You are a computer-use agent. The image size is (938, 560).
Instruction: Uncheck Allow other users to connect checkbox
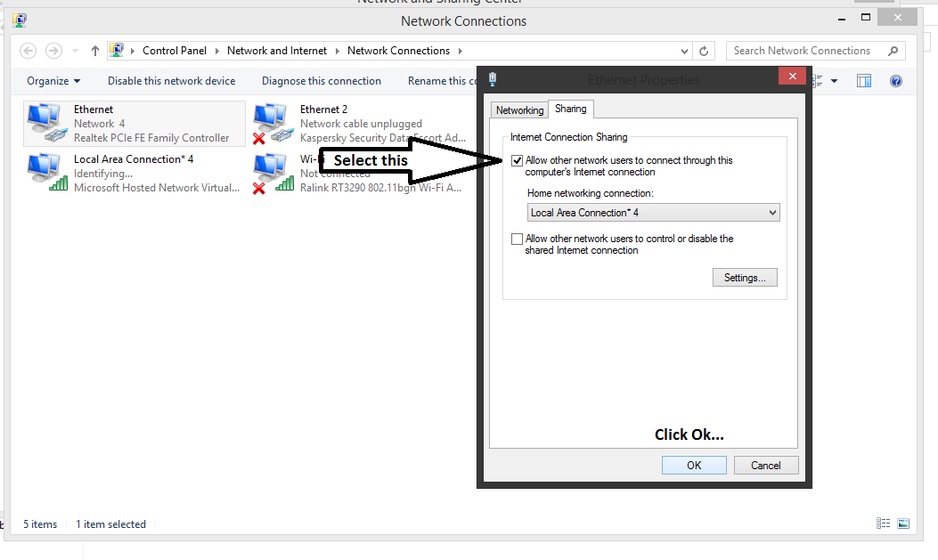[517, 160]
